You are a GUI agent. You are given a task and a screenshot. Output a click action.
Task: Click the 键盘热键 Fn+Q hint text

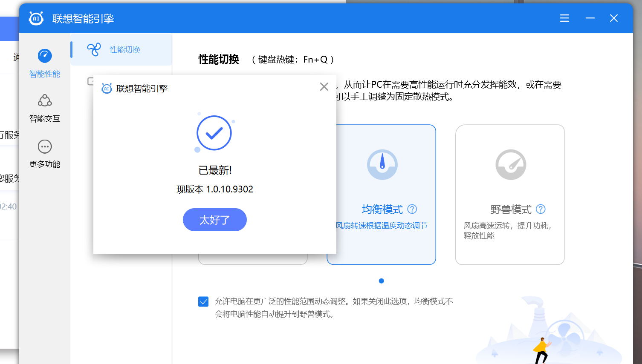[x=293, y=60]
